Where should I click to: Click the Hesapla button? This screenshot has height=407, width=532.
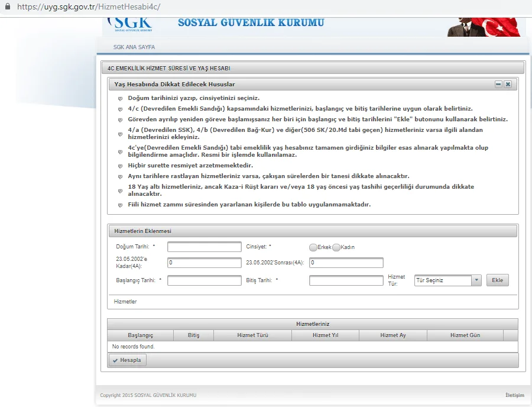coord(127,360)
